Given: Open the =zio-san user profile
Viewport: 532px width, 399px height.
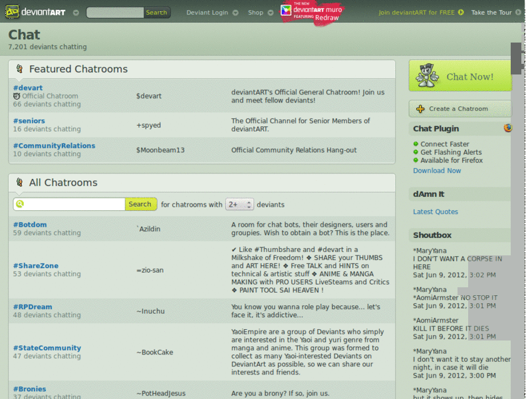Looking at the screenshot, I should 150,271.
